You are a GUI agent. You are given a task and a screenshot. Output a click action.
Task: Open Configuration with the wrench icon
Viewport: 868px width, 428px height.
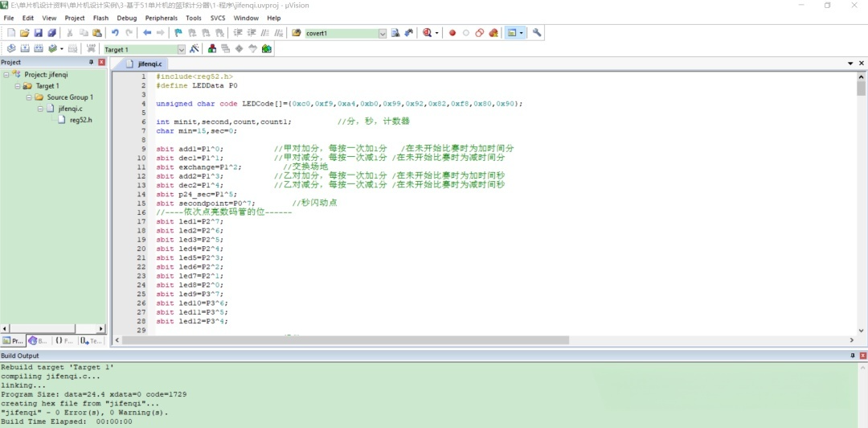pyautogui.click(x=536, y=33)
